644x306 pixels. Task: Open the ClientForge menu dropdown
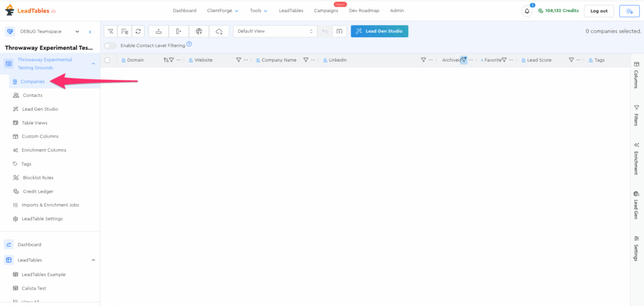click(x=223, y=11)
